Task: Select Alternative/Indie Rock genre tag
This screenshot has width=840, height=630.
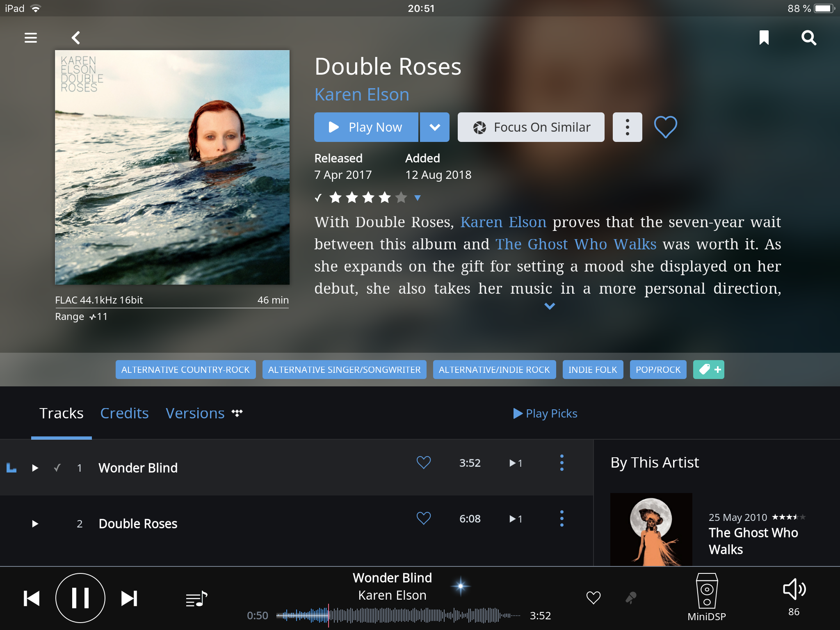Action: pos(494,370)
